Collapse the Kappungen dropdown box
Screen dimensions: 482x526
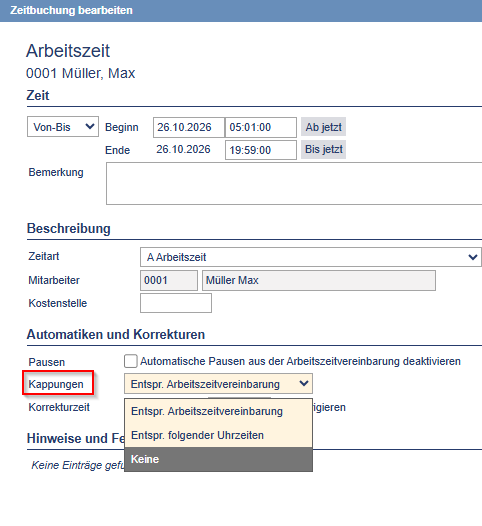coord(218,383)
